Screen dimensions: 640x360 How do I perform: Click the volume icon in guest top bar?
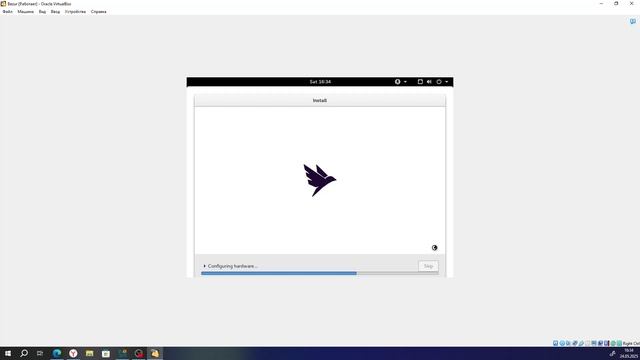429,82
